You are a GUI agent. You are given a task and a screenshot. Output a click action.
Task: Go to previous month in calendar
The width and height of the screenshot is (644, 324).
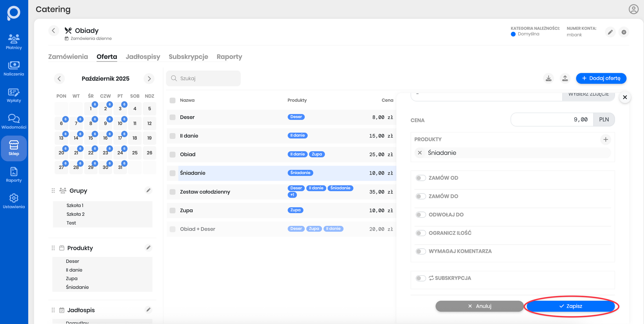(59, 79)
